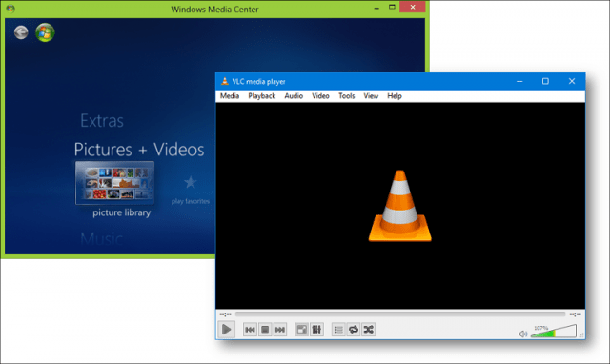Viewport: 610px width, 364px height.
Task: Click the VLC play button
Action: pos(227,330)
